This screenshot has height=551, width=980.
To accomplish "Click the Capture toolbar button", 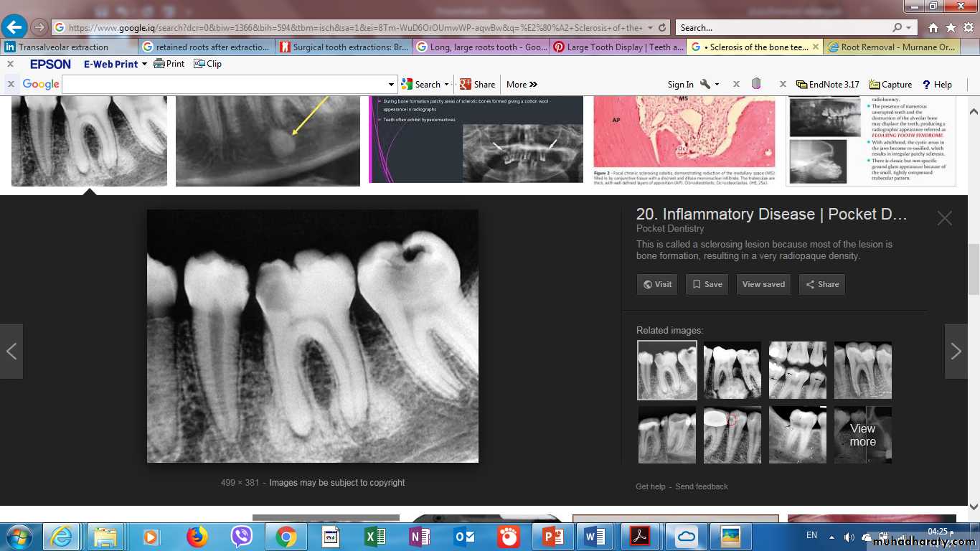I will pos(890,84).
